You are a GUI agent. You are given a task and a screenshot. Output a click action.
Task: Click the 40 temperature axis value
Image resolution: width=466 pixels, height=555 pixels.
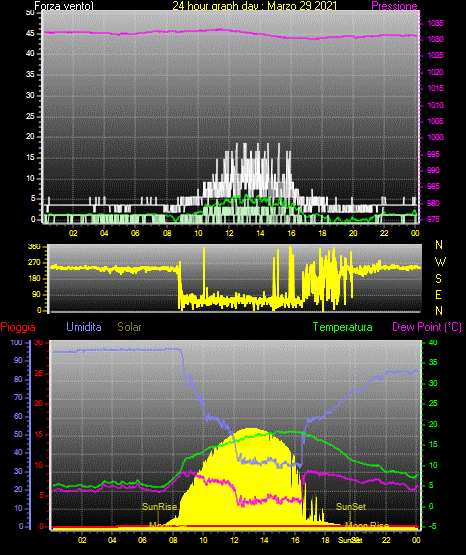tap(433, 342)
